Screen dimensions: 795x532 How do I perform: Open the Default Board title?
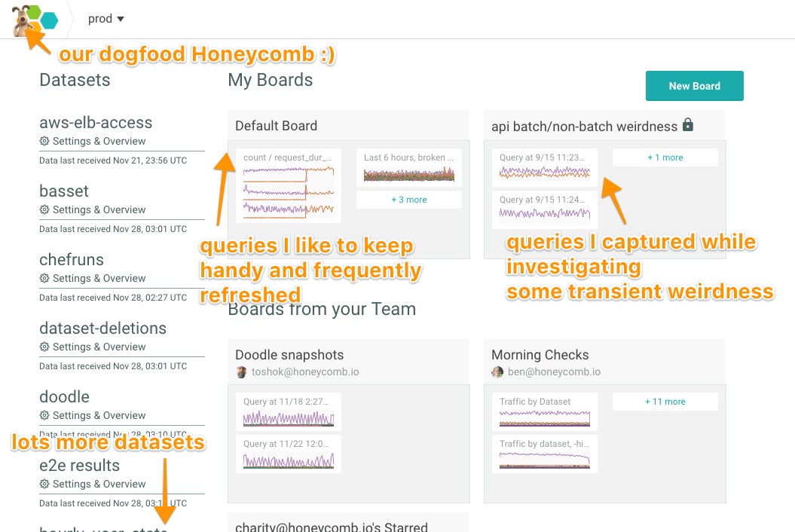[276, 126]
